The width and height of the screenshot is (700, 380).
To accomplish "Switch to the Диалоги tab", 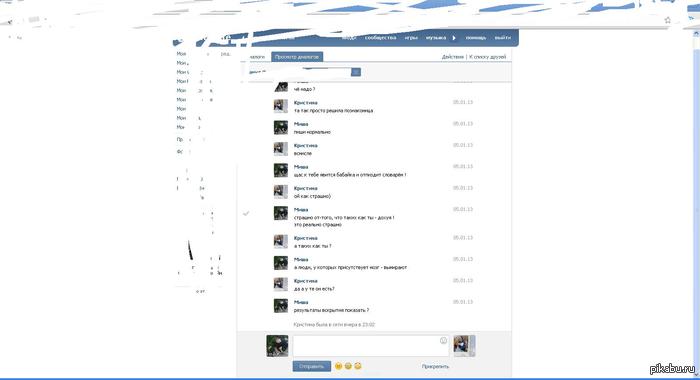I will [x=256, y=57].
